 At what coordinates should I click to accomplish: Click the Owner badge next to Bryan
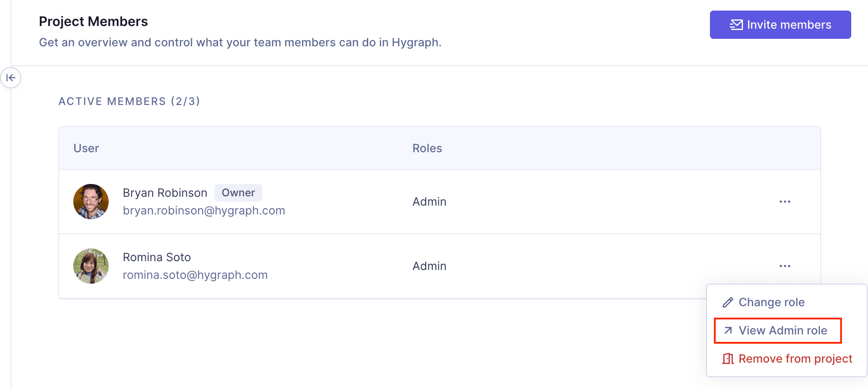pyautogui.click(x=238, y=193)
